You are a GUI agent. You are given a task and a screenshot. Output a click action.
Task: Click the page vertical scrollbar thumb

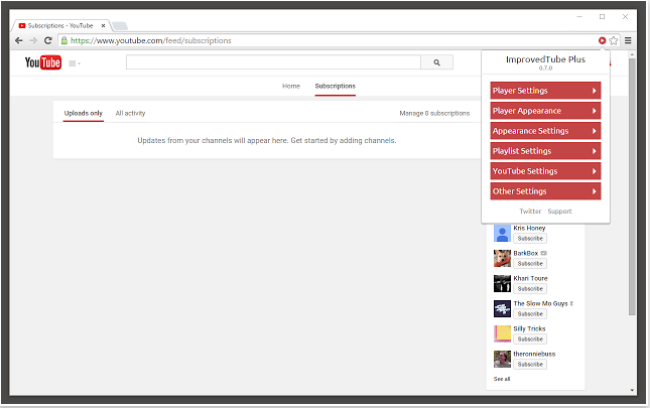(x=632, y=187)
